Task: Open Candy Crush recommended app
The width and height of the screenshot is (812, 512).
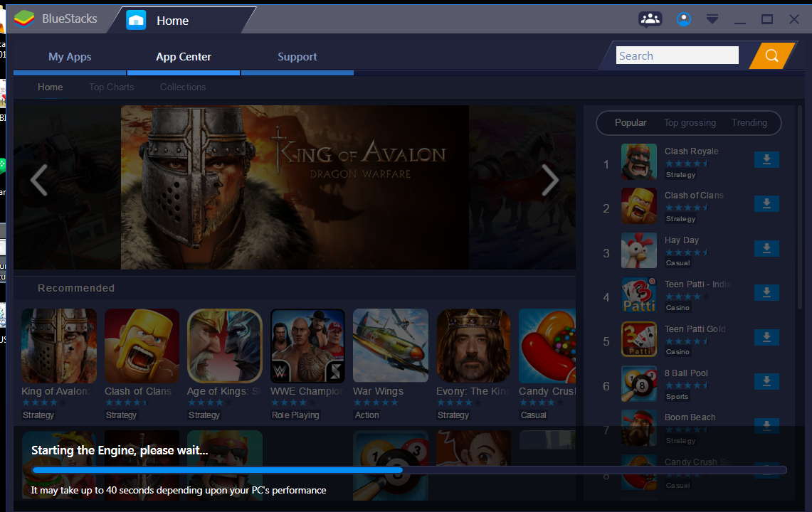Action: (x=547, y=346)
